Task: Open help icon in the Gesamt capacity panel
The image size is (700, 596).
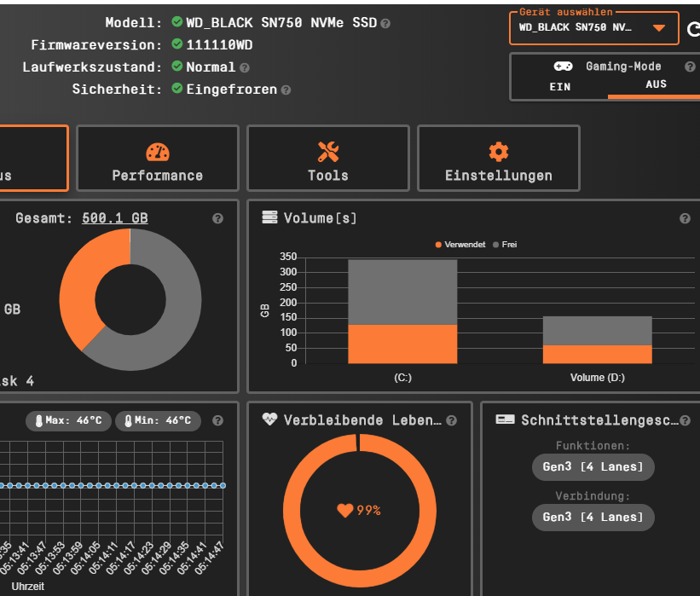Action: coord(217,218)
